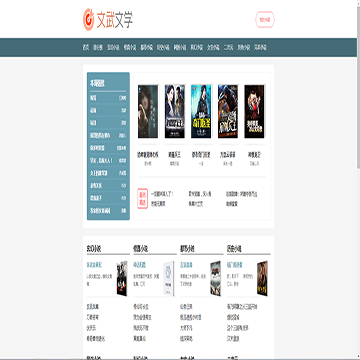Open the red-outlined rounded button in header
This screenshot has width=360, height=360.
pos(265,20)
